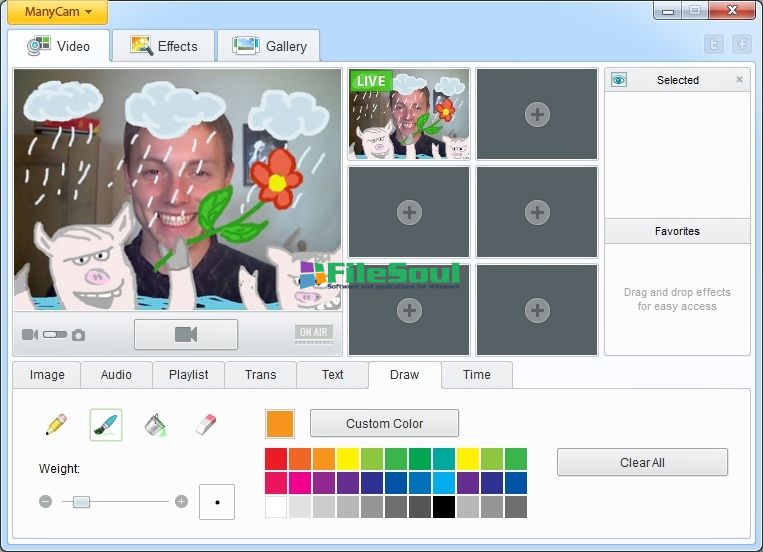This screenshot has width=763, height=552.
Task: Click the record video camera button
Action: click(186, 335)
